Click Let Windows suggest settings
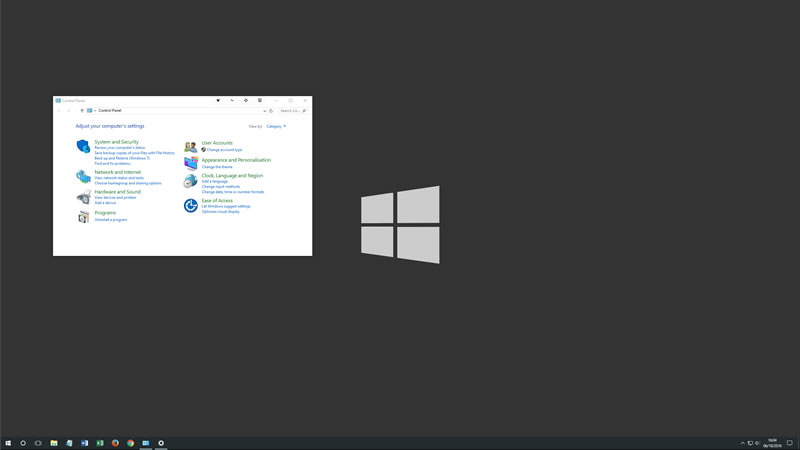This screenshot has width=800, height=450. (226, 207)
